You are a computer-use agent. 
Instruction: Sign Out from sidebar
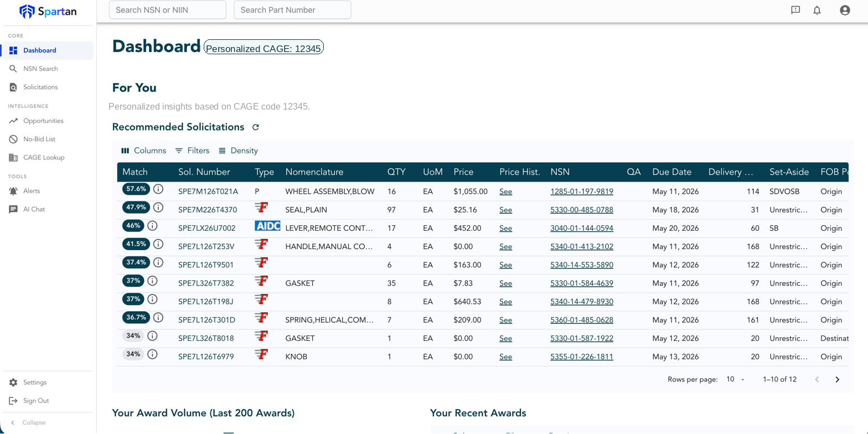tap(48, 401)
